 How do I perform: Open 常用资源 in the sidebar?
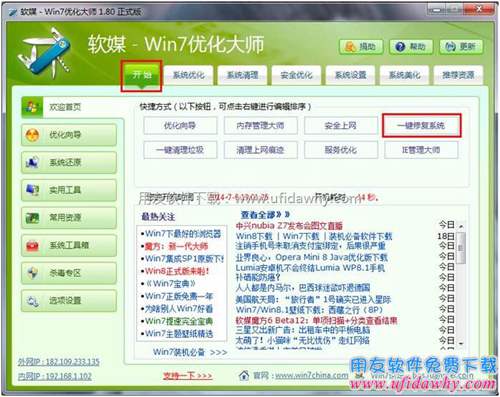[69, 218]
